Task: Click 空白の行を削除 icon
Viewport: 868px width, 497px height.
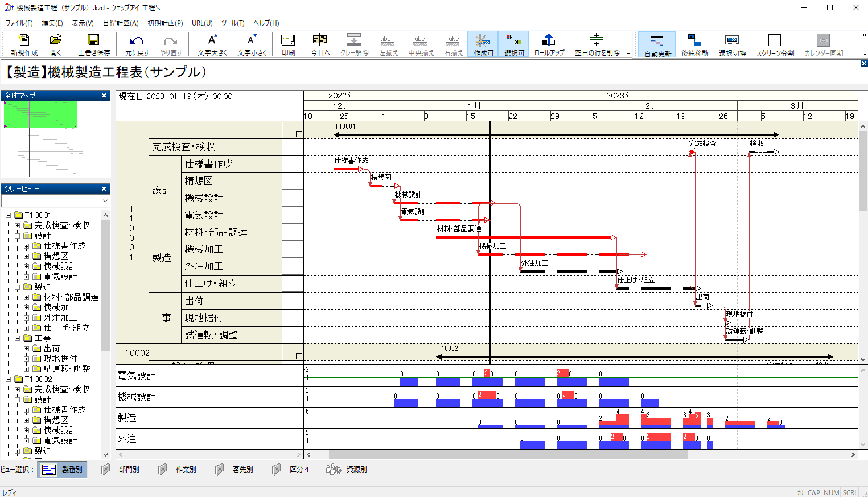Action: [597, 44]
